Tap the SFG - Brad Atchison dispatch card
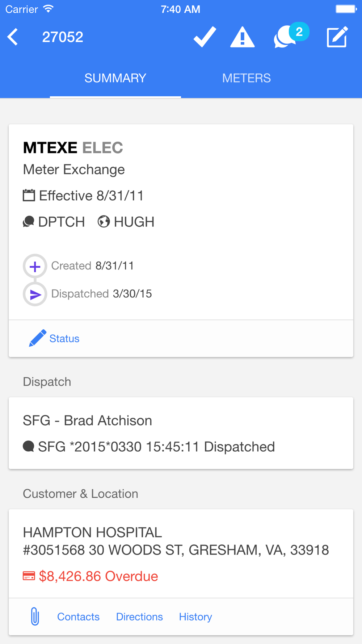Image resolution: width=362 pixels, height=644 pixels. point(181,433)
